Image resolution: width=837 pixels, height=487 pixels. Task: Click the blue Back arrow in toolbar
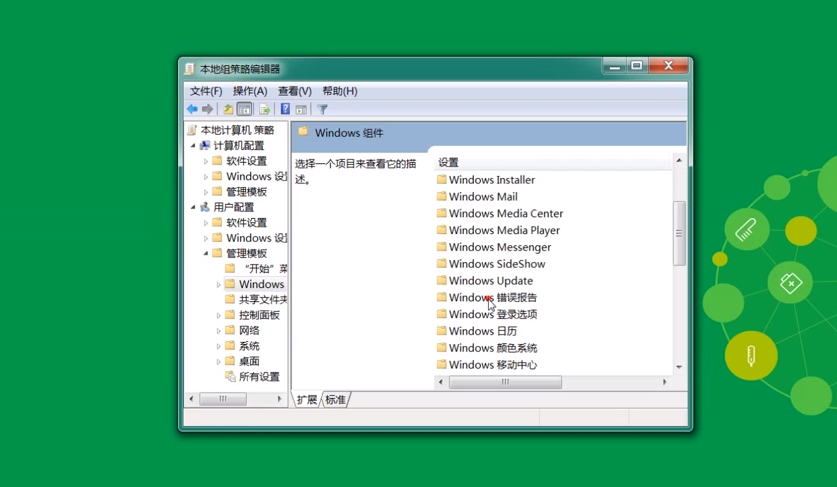[x=192, y=109]
